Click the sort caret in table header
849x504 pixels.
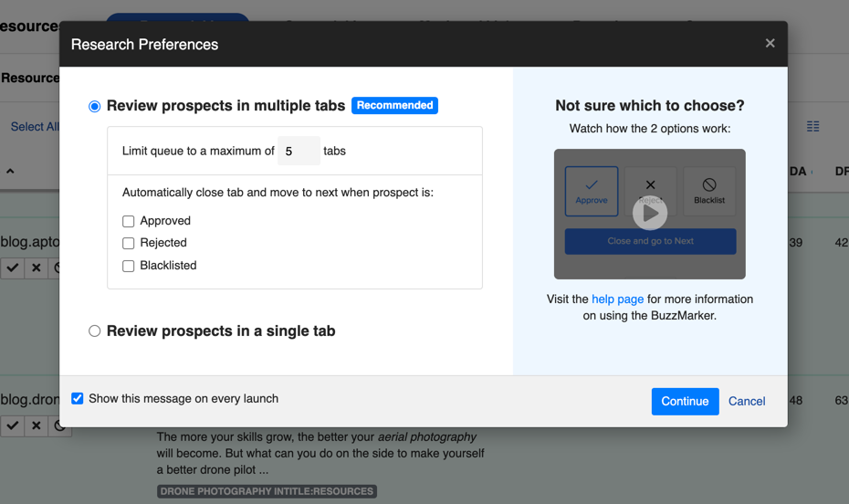(x=10, y=171)
